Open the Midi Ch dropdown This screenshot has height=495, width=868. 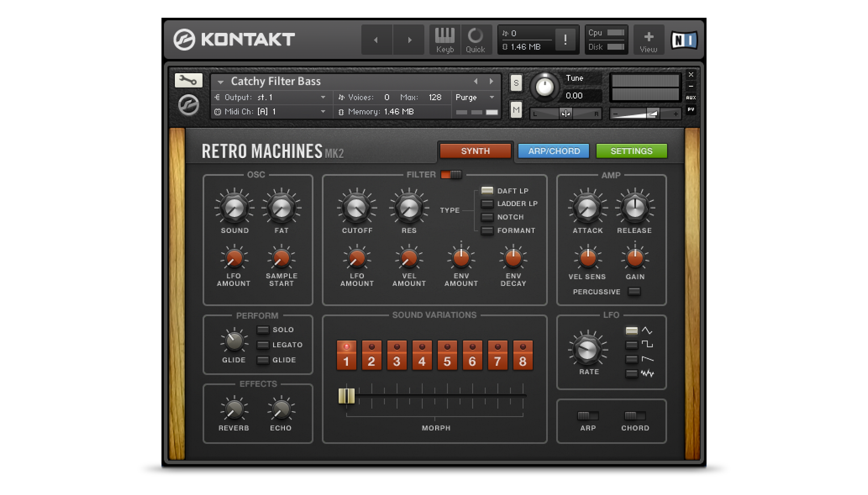point(322,112)
